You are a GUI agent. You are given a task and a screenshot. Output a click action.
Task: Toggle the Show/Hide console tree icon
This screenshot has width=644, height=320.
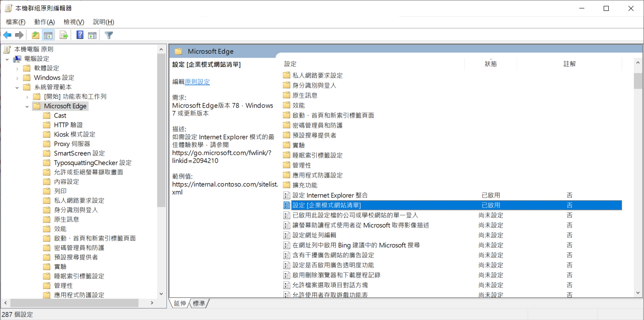click(49, 35)
